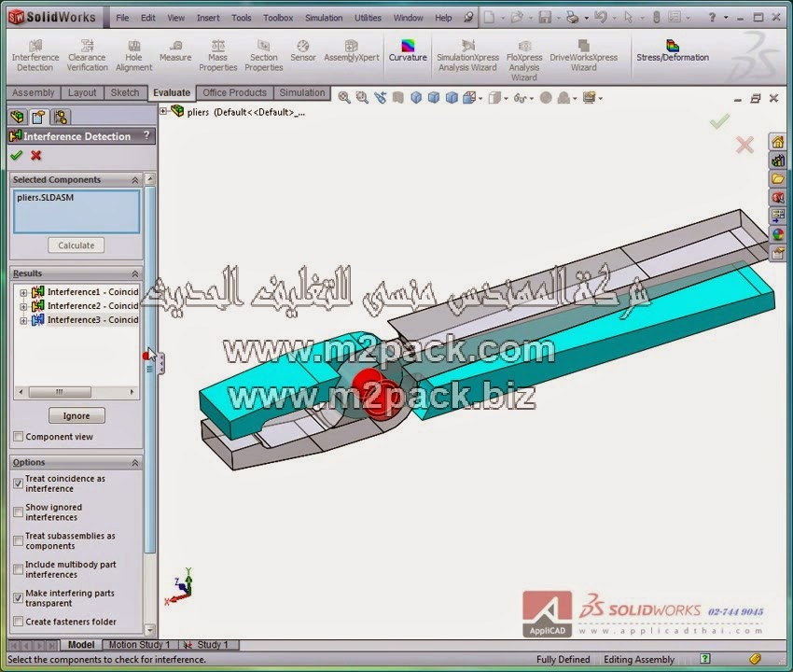This screenshot has height=672, width=793.
Task: Open FeatureManager design tree tab
Action: pos(17,117)
